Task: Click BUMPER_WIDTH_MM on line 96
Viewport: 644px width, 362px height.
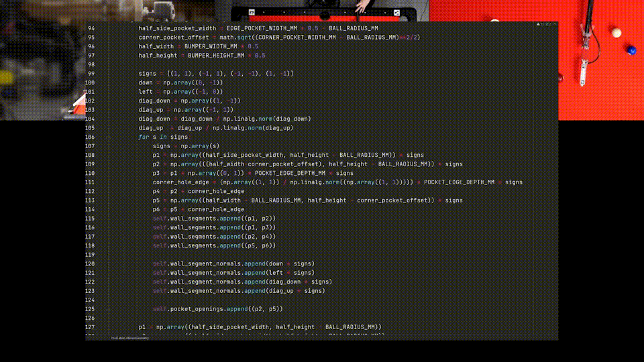Action: coord(211,46)
